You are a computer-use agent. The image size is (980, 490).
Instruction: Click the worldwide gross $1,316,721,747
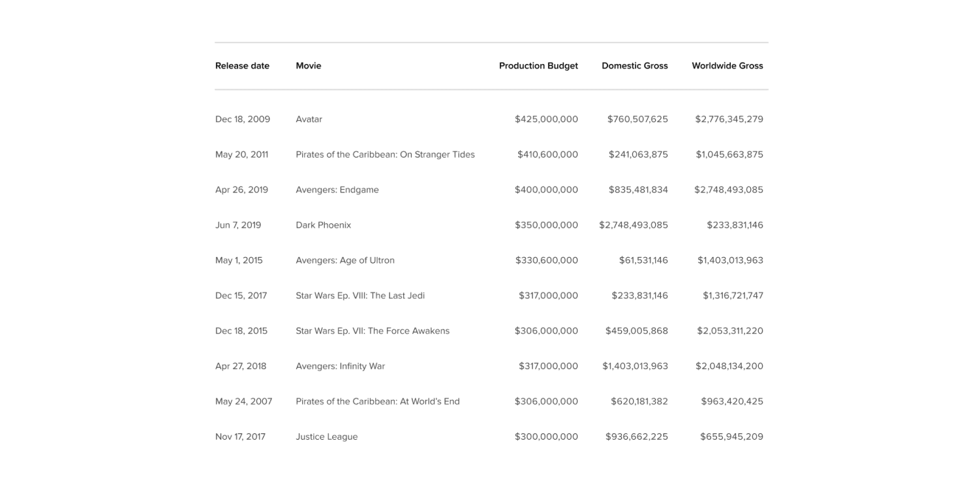pyautogui.click(x=733, y=296)
